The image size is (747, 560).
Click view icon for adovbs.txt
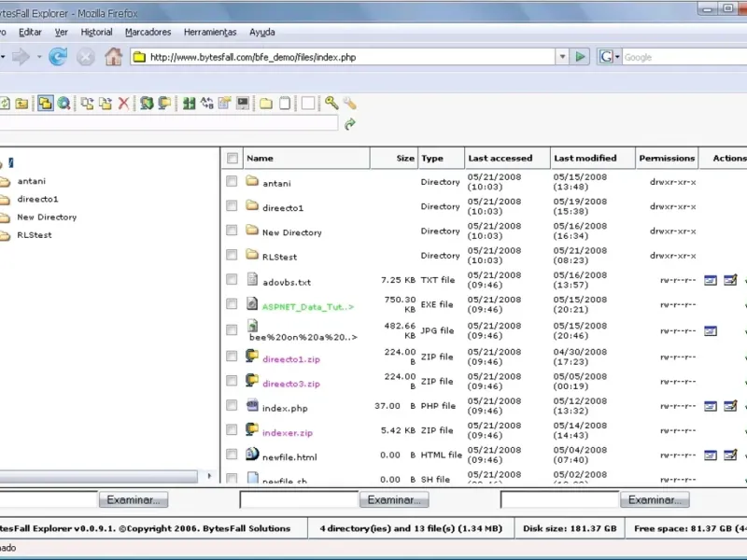pyautogui.click(x=710, y=280)
